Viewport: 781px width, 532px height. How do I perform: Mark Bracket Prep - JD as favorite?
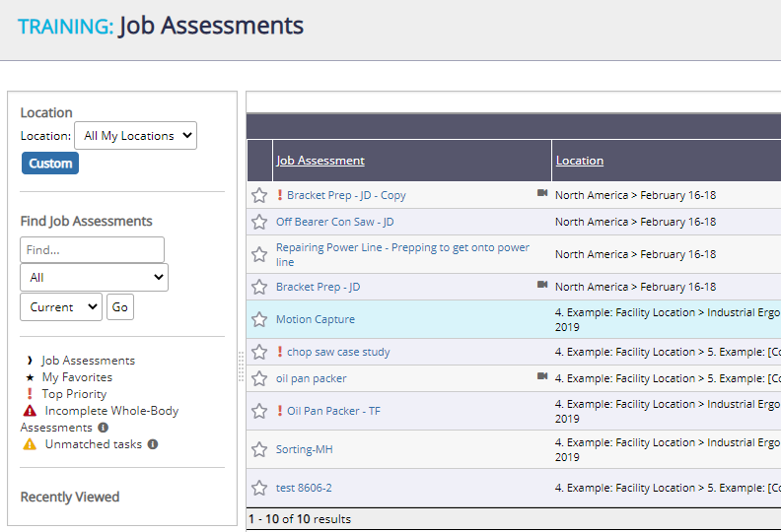(259, 287)
